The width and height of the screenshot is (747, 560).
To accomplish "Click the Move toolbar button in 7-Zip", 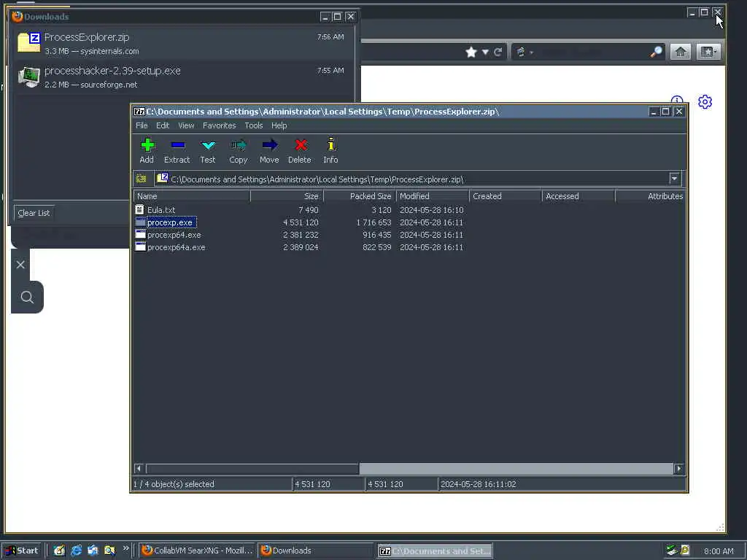I will tap(269, 150).
